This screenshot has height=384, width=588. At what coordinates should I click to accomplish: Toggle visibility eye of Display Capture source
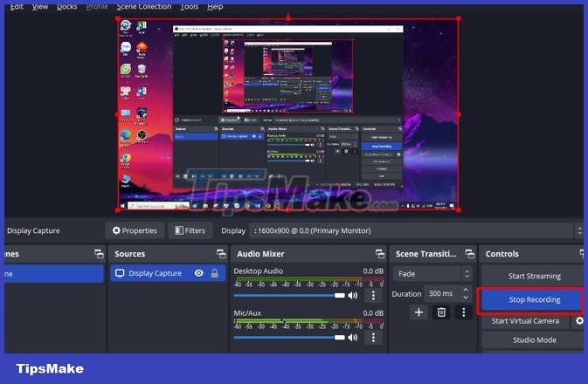coord(199,273)
